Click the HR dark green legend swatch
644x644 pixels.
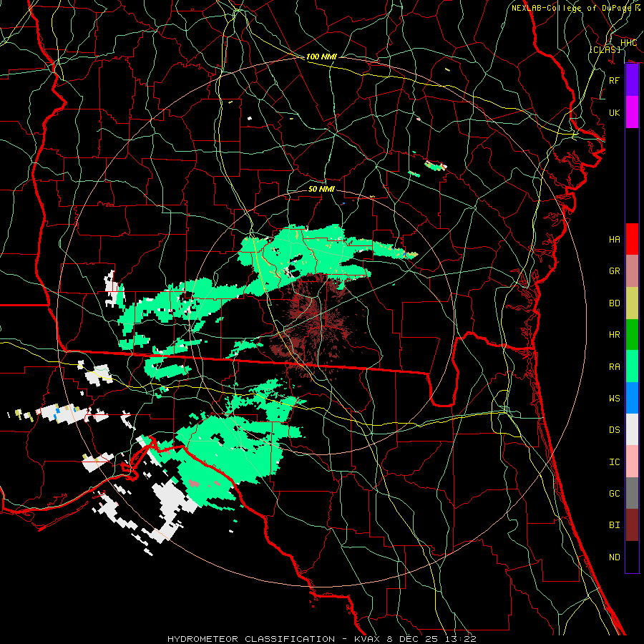pos(632,335)
